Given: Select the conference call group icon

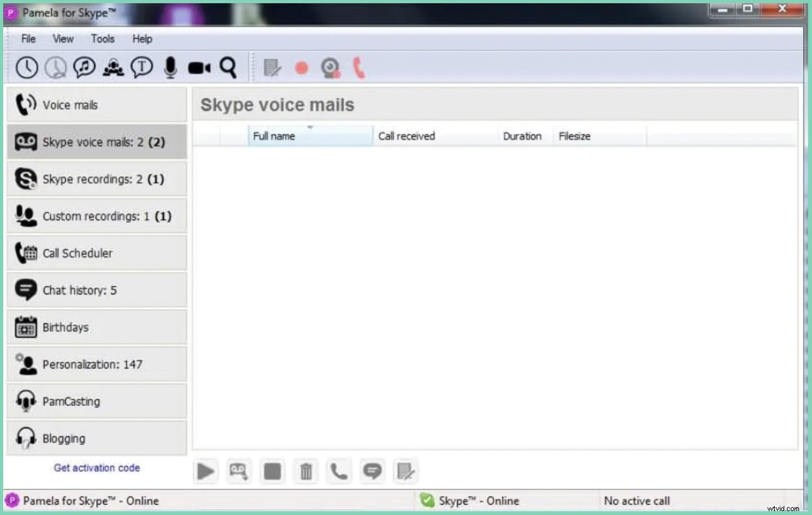Looking at the screenshot, I should click(112, 66).
